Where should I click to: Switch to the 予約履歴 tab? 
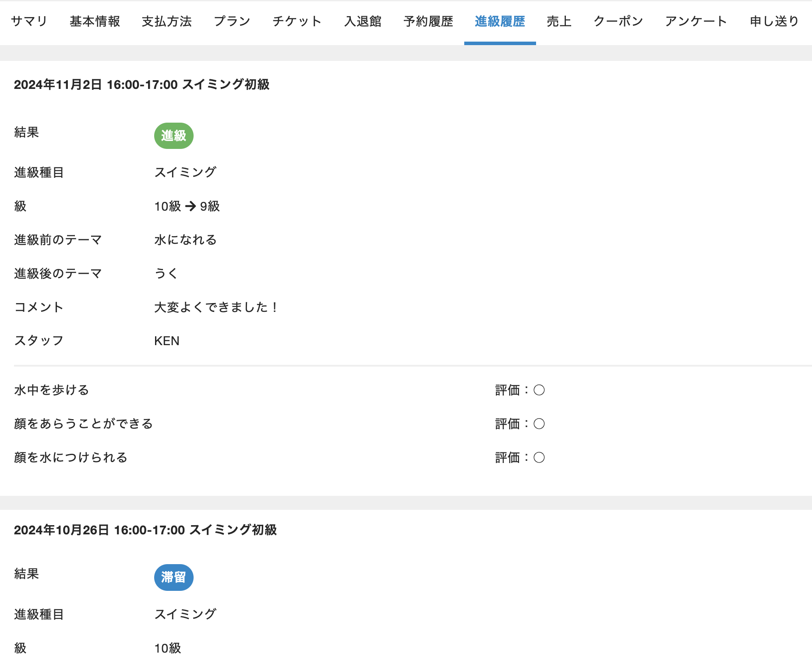pyautogui.click(x=428, y=21)
